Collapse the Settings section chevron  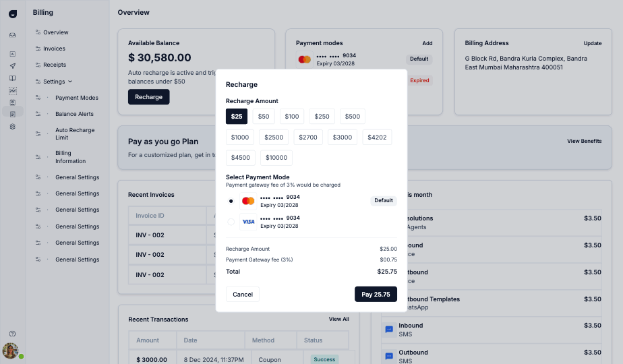(70, 82)
